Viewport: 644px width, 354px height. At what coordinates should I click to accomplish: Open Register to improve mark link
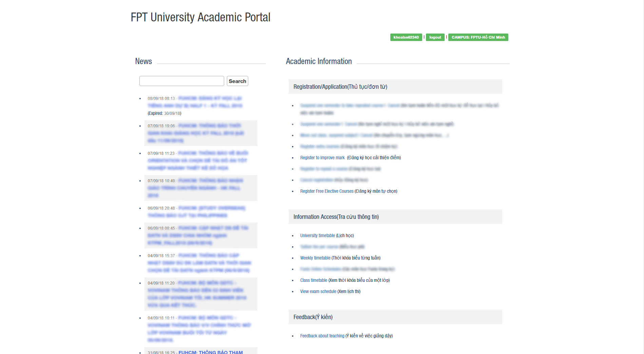(323, 158)
